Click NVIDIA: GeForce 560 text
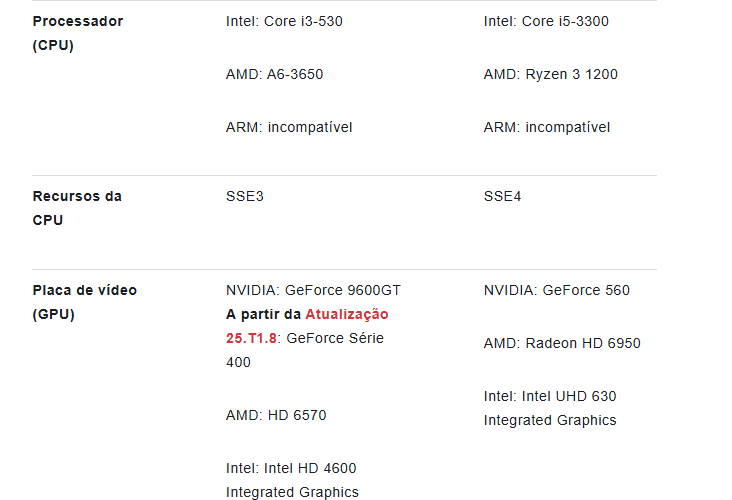The height and width of the screenshot is (500, 732). (x=556, y=290)
